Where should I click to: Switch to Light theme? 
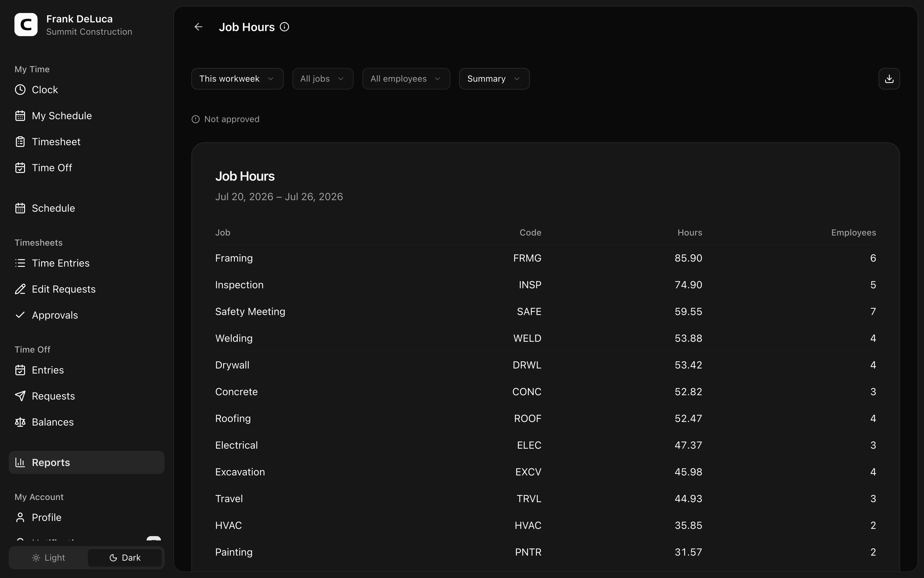49,558
